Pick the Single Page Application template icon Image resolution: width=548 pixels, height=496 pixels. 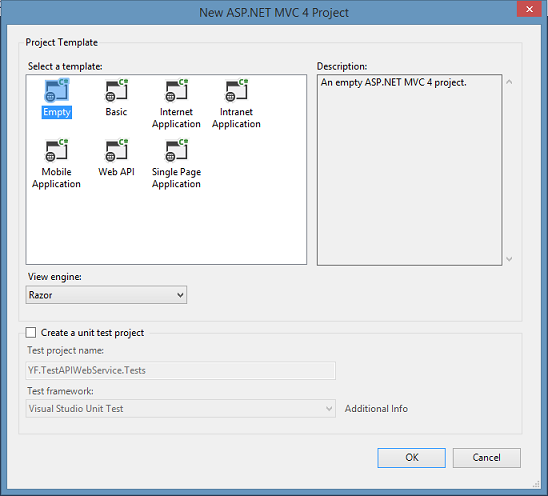coord(176,150)
